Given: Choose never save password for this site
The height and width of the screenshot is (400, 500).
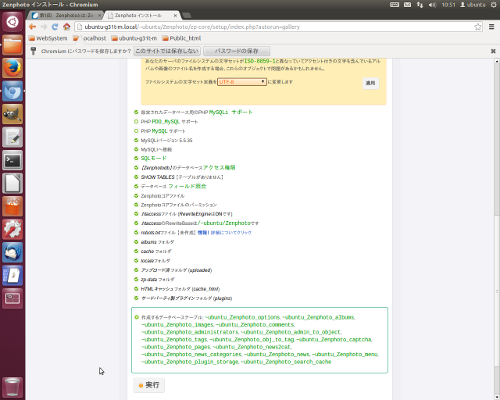Looking at the screenshot, I should [x=167, y=51].
